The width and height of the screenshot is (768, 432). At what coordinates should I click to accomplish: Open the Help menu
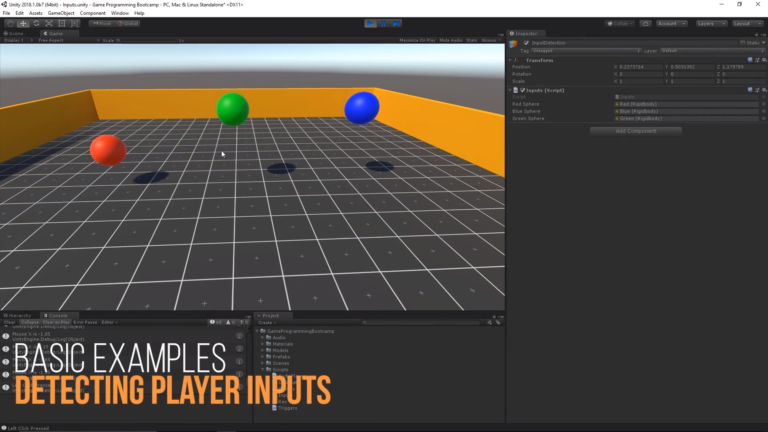139,13
